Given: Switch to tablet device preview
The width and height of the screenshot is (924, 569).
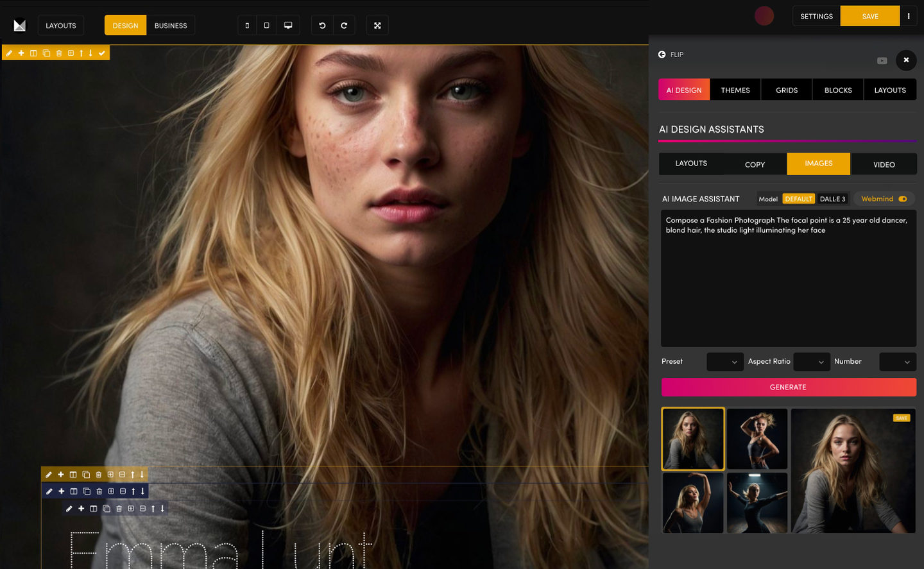Looking at the screenshot, I should click(x=266, y=26).
